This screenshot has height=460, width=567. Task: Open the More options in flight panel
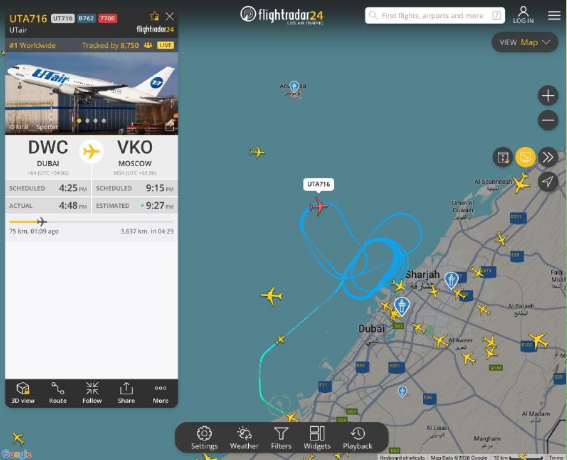160,393
